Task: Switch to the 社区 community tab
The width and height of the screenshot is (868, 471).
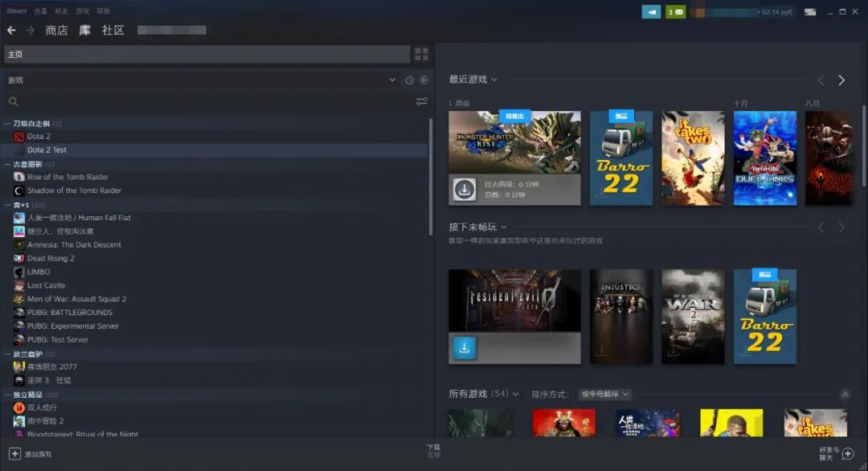Action: click(113, 31)
